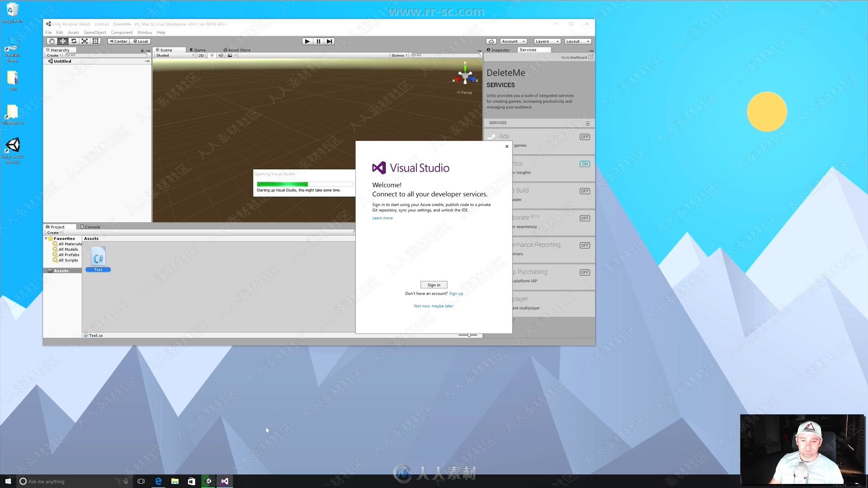Screen dimensions: 868x488
Task: Switch to the Asset Store tab
Action: [237, 50]
